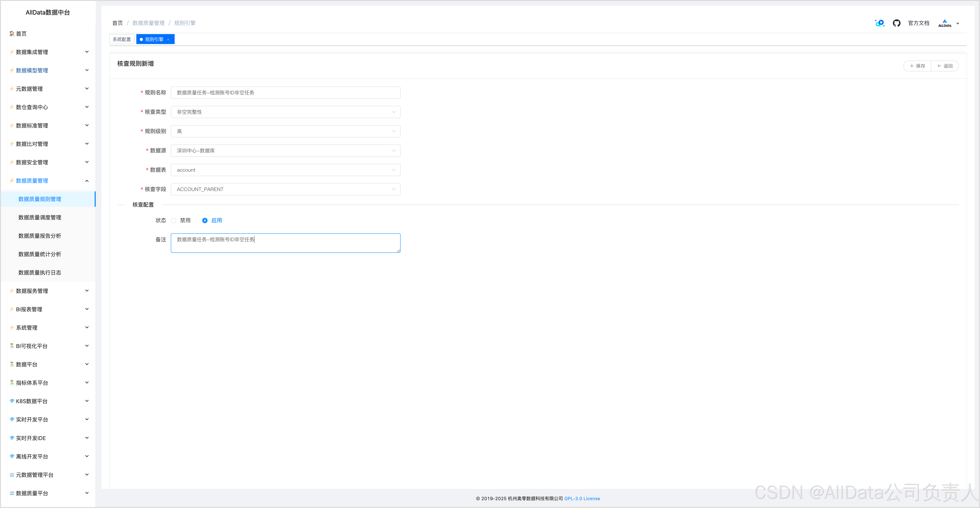The height and width of the screenshot is (508, 980).
Task: Select the 禁用 radio button
Action: point(173,221)
